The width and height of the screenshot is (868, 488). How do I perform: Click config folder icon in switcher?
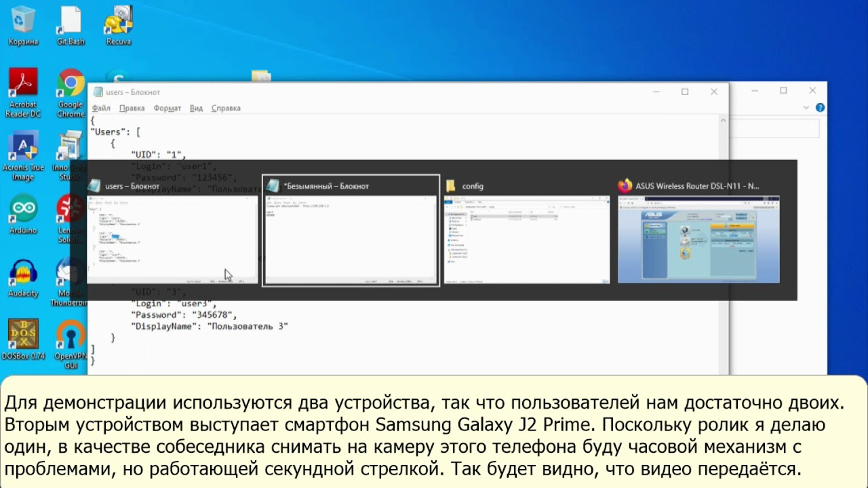point(451,186)
